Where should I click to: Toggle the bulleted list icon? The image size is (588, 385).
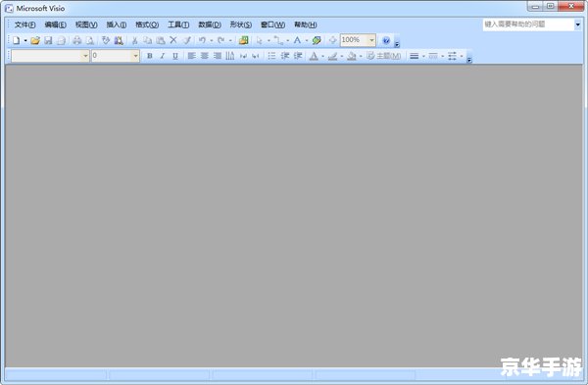pyautogui.click(x=271, y=56)
